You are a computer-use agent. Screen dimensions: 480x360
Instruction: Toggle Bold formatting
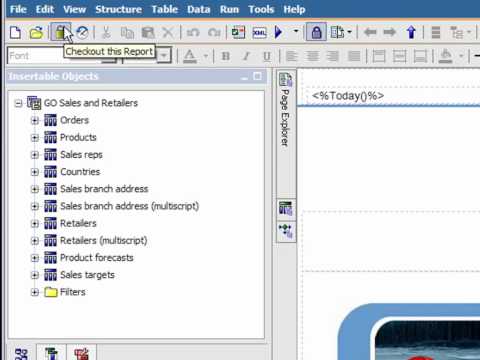tap(226, 56)
